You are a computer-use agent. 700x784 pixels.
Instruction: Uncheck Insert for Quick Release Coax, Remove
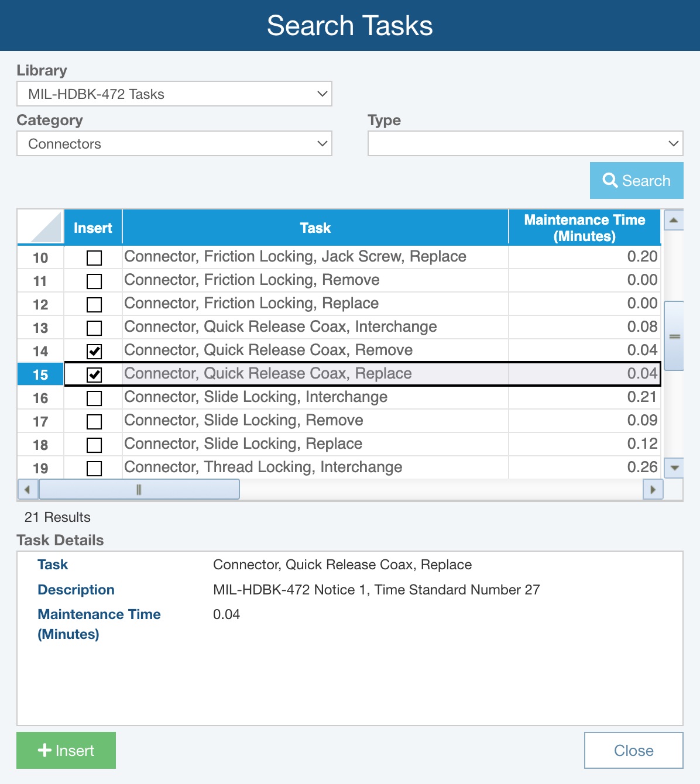pos(94,351)
